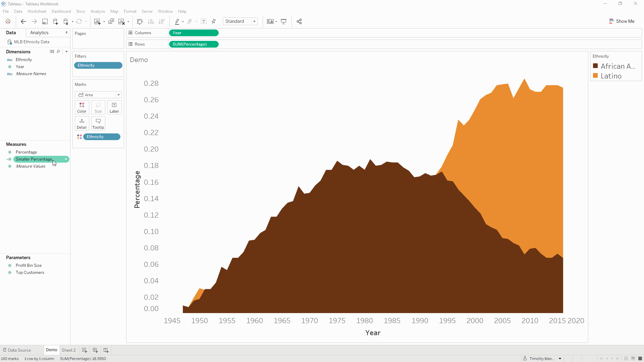
Task: Click the Undo back arrow icon
Action: (x=23, y=21)
